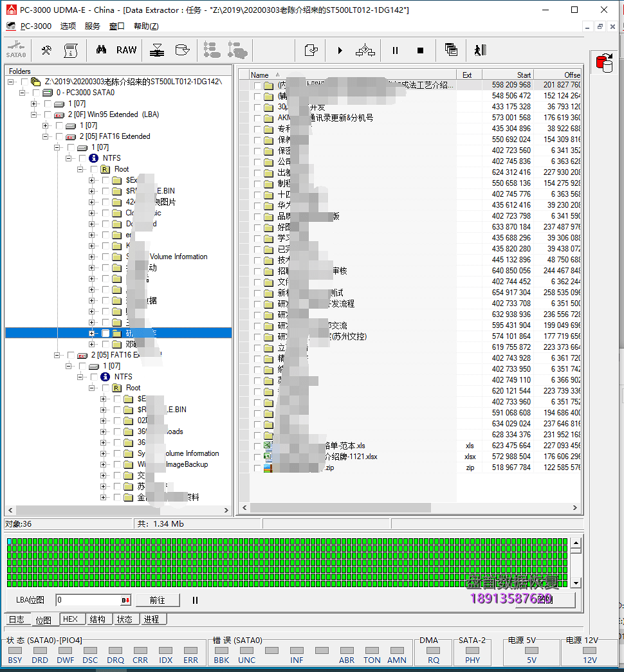Switch to the 结构 tab
The height and width of the screenshot is (672, 624).
pyautogui.click(x=98, y=619)
